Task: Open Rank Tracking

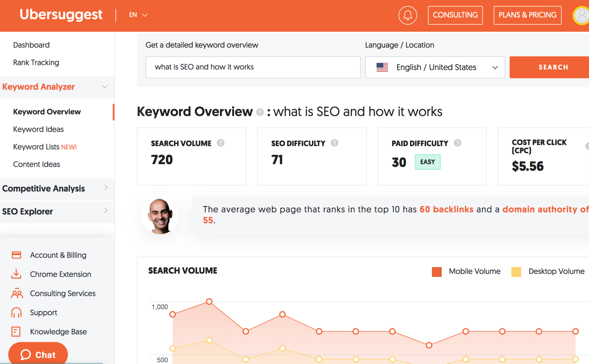Action: [36, 62]
